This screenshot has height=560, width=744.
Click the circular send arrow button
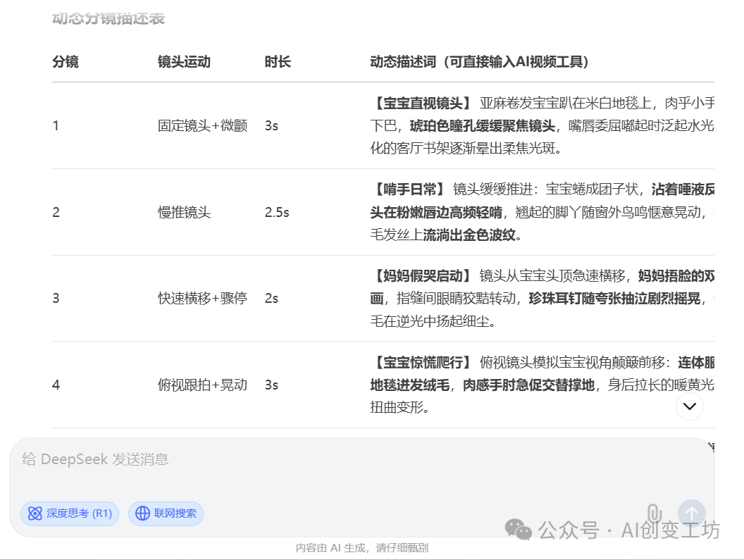tap(691, 514)
